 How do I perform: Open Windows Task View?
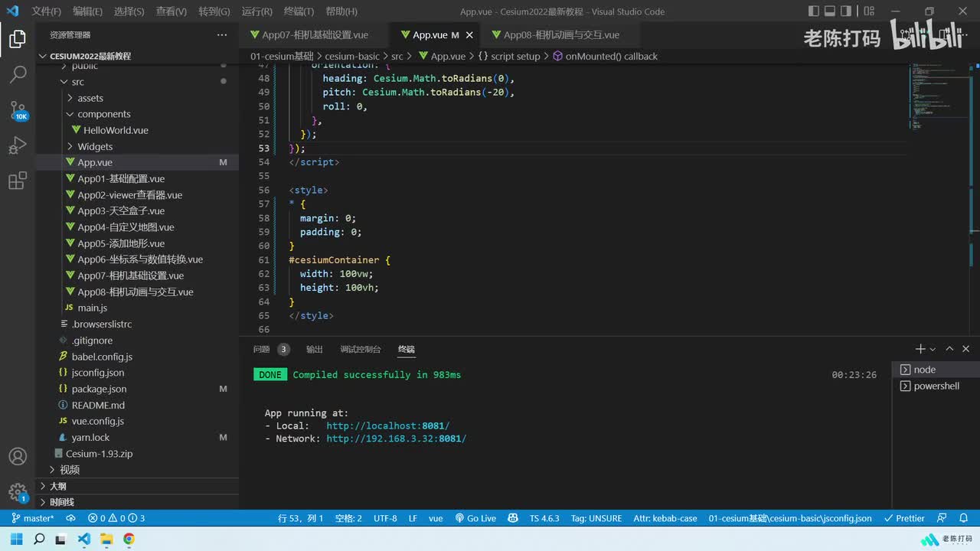coord(61,539)
